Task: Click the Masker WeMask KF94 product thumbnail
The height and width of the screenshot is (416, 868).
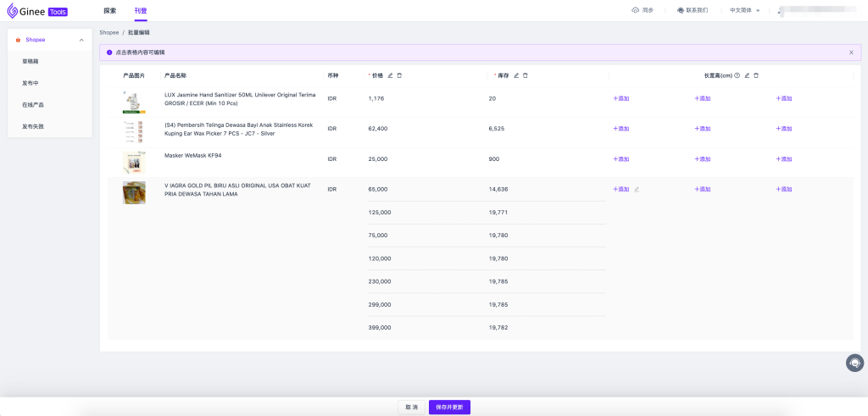Action: tap(134, 163)
